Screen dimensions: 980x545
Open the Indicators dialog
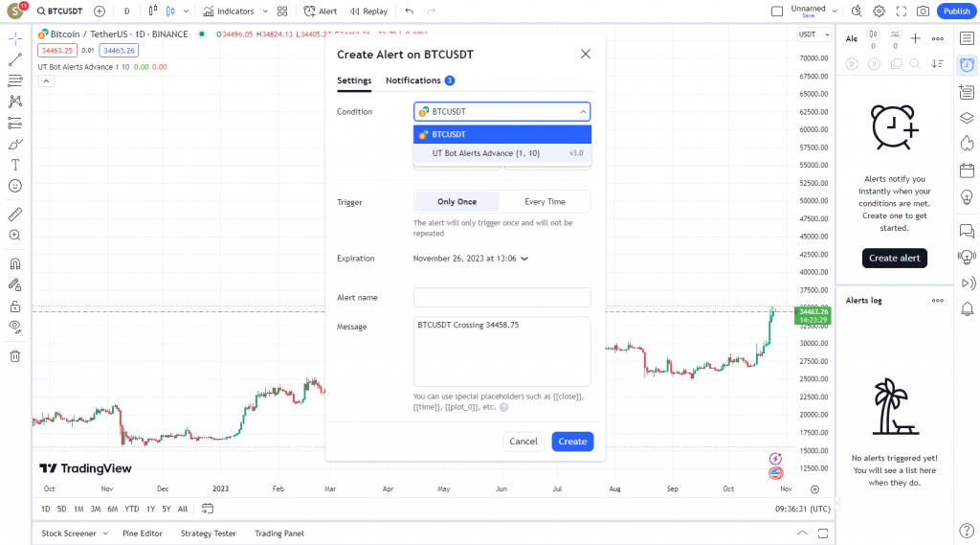[x=229, y=11]
